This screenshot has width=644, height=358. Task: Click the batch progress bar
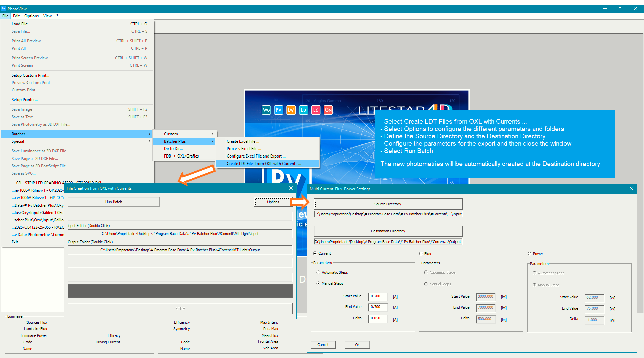[x=180, y=291]
